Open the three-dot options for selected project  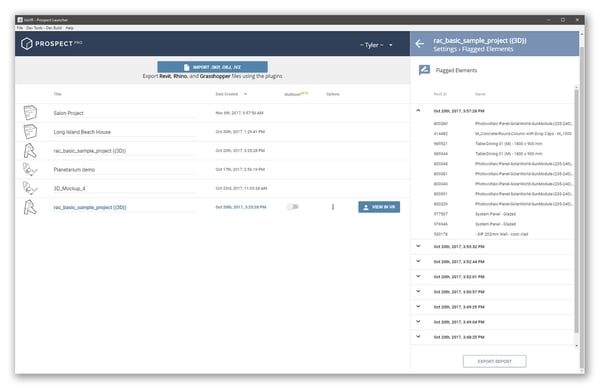333,207
